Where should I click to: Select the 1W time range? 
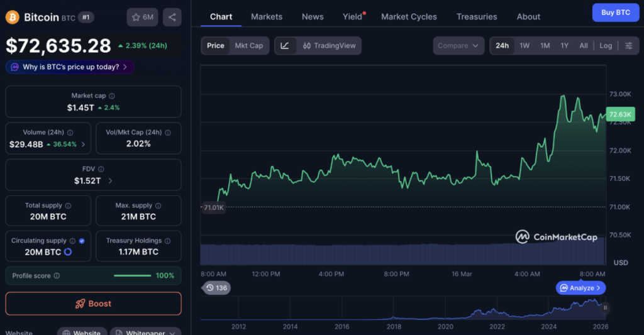pos(525,46)
